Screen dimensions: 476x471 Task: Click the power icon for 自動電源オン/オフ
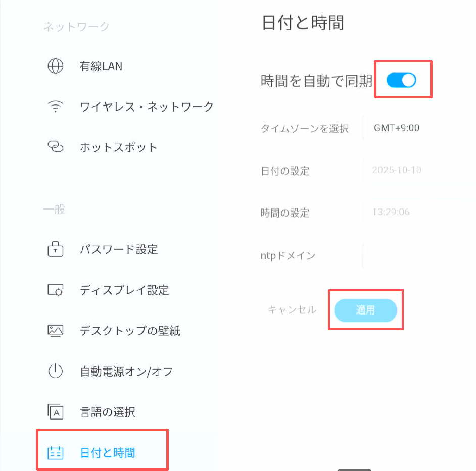tap(56, 371)
